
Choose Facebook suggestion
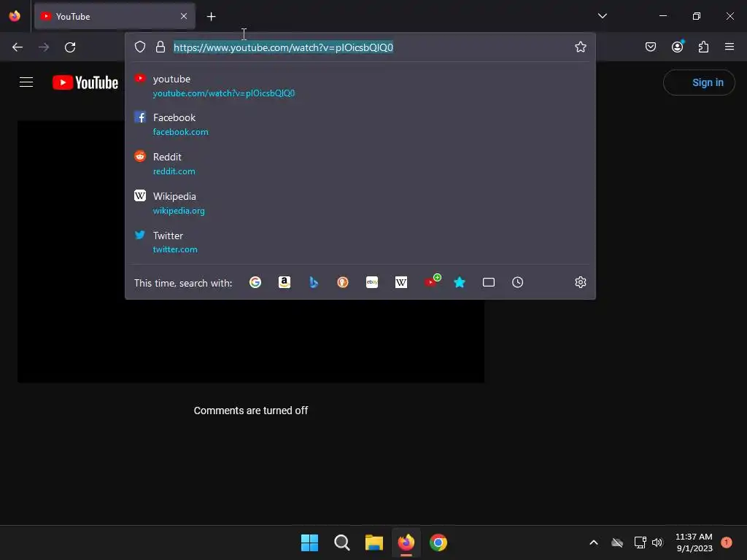click(x=360, y=124)
